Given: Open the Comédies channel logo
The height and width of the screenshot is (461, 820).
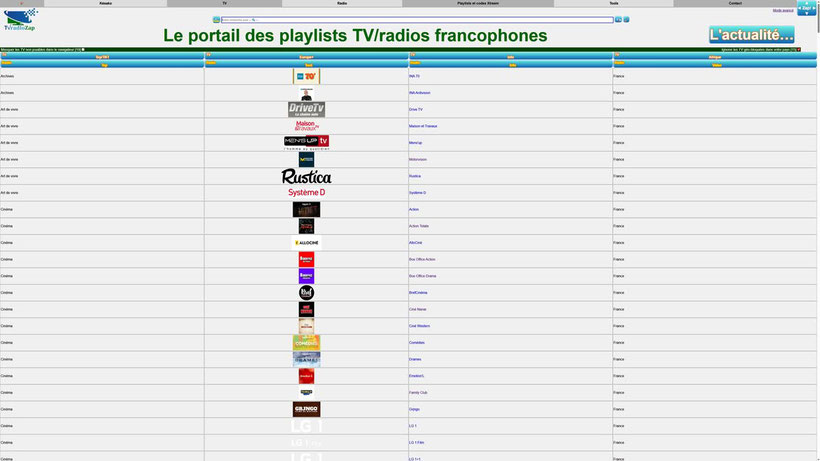Looking at the screenshot, I should [306, 343].
